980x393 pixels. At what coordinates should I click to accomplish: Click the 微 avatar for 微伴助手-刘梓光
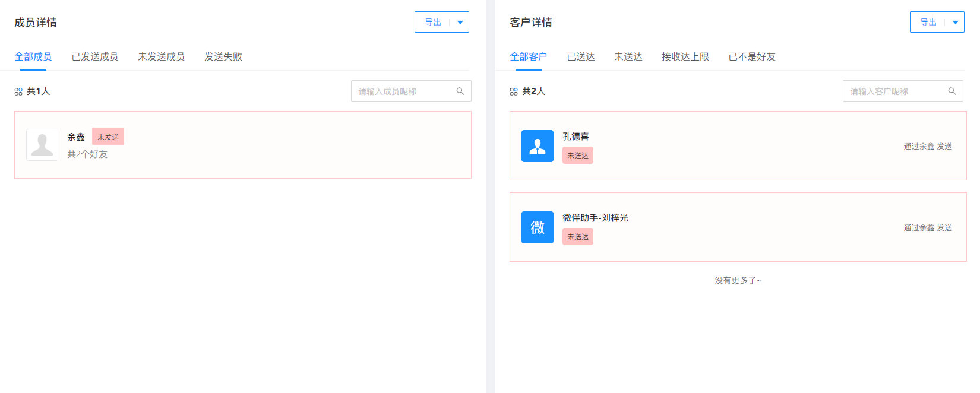(537, 227)
